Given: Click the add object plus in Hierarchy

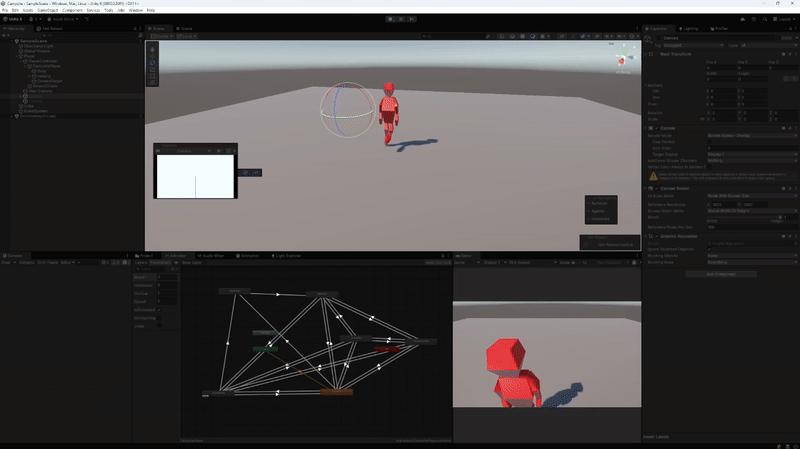Looking at the screenshot, I should 5,35.
